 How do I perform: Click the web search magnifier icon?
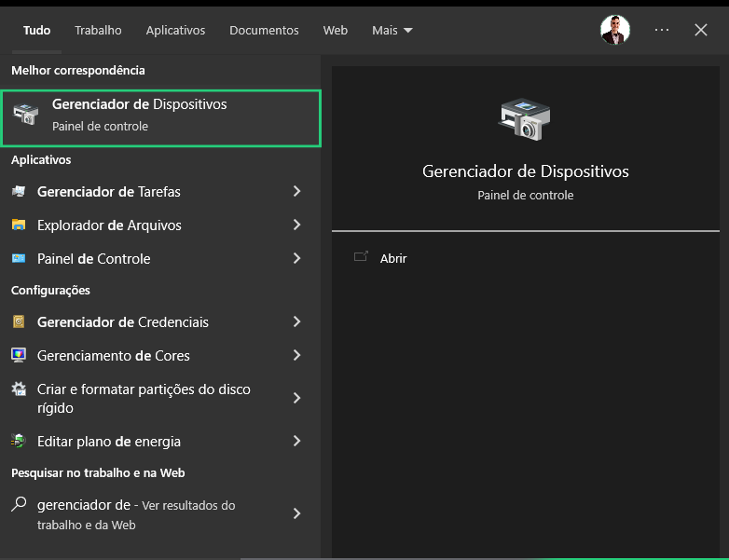coord(19,504)
